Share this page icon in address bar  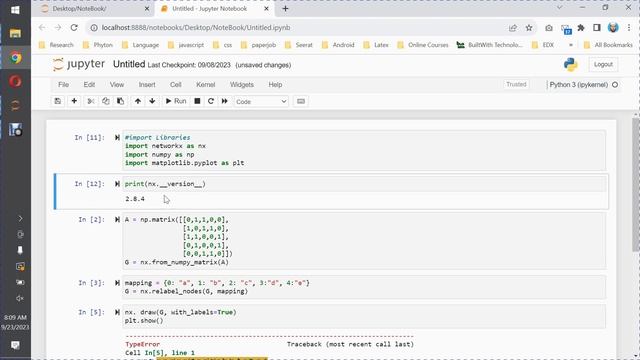pyautogui.click(x=513, y=28)
